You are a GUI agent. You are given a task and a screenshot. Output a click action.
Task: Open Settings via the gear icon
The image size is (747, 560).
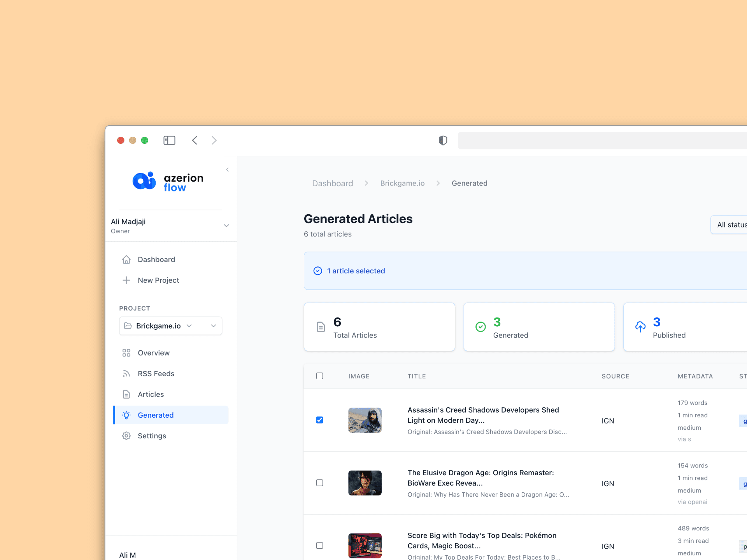tap(126, 436)
